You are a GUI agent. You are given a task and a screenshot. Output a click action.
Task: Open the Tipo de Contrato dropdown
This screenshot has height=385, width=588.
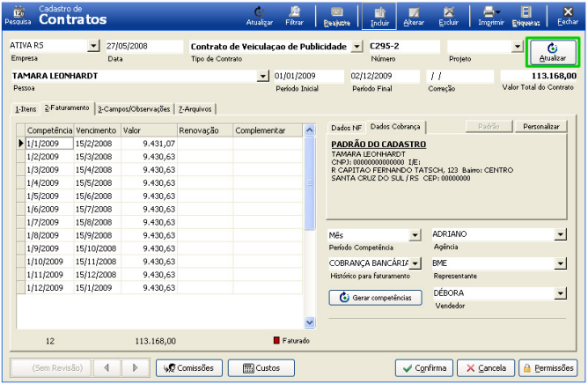coord(356,46)
